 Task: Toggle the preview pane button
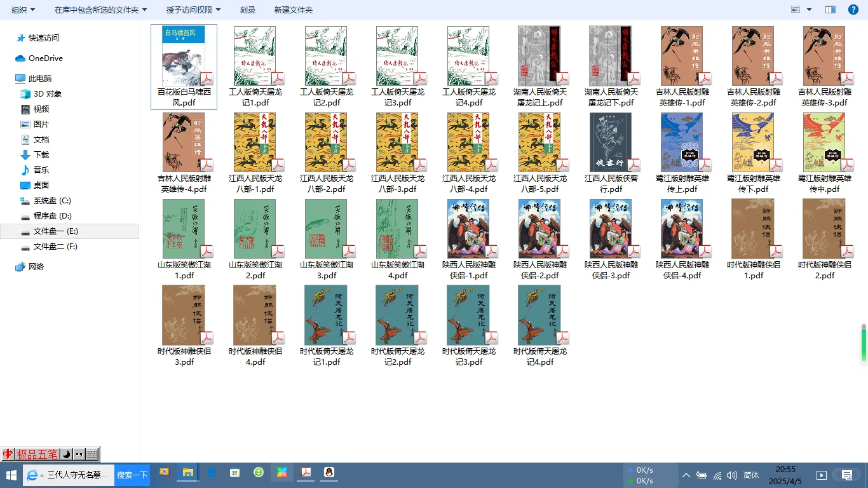(830, 10)
